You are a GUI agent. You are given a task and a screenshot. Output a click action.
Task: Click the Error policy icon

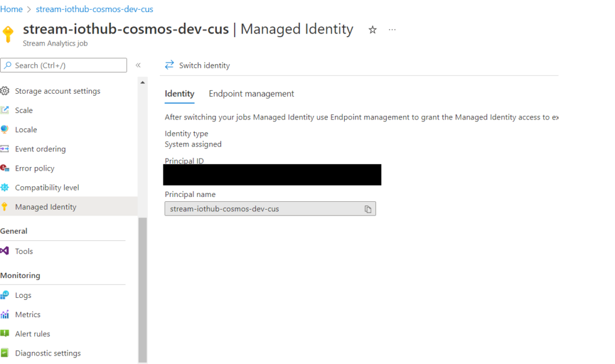click(x=5, y=168)
